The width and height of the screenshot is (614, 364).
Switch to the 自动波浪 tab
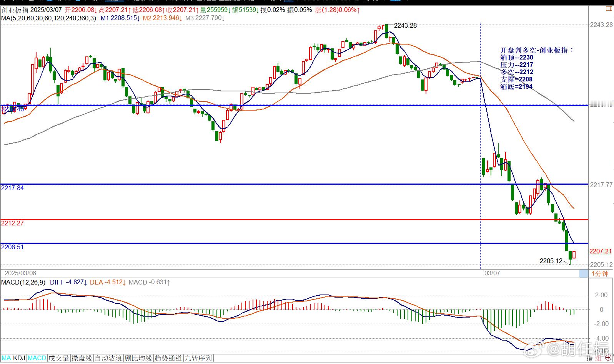(109, 358)
